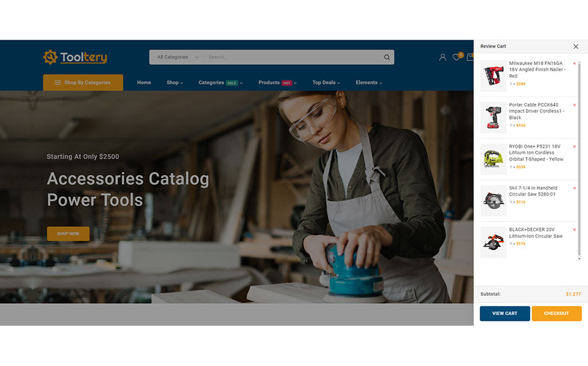The image size is (588, 366).
Task: Click the Shop By Categories button
Action: point(83,82)
